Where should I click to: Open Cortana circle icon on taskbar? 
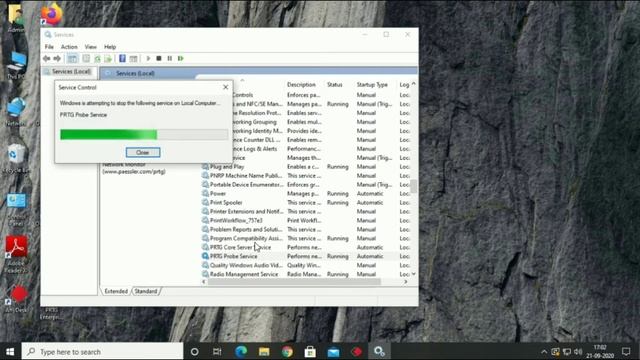coord(195,351)
